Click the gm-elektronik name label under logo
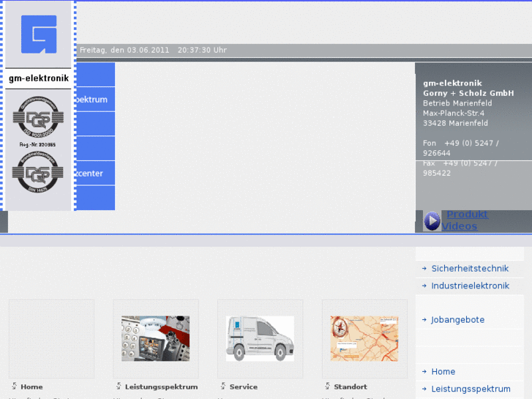Image resolution: width=532 pixels, height=399 pixels. pyautogui.click(x=39, y=78)
